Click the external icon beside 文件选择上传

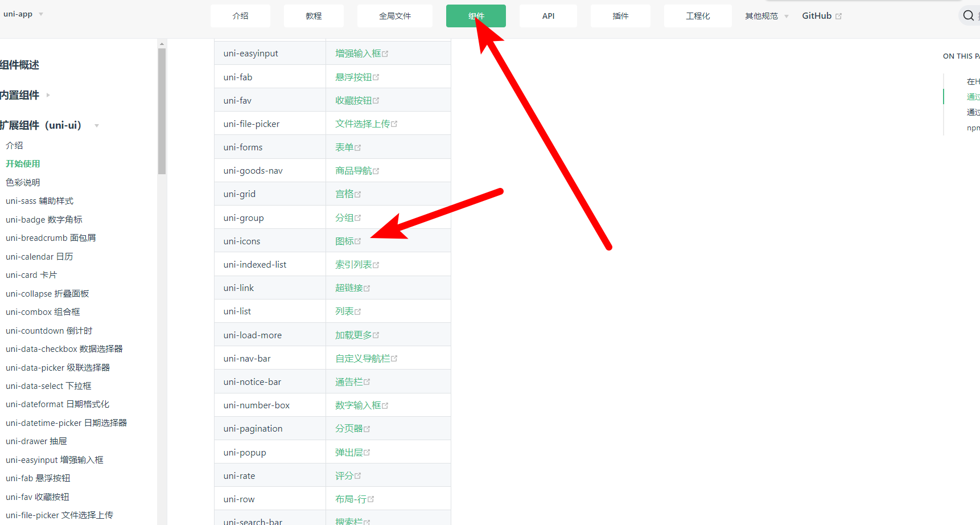[394, 124]
